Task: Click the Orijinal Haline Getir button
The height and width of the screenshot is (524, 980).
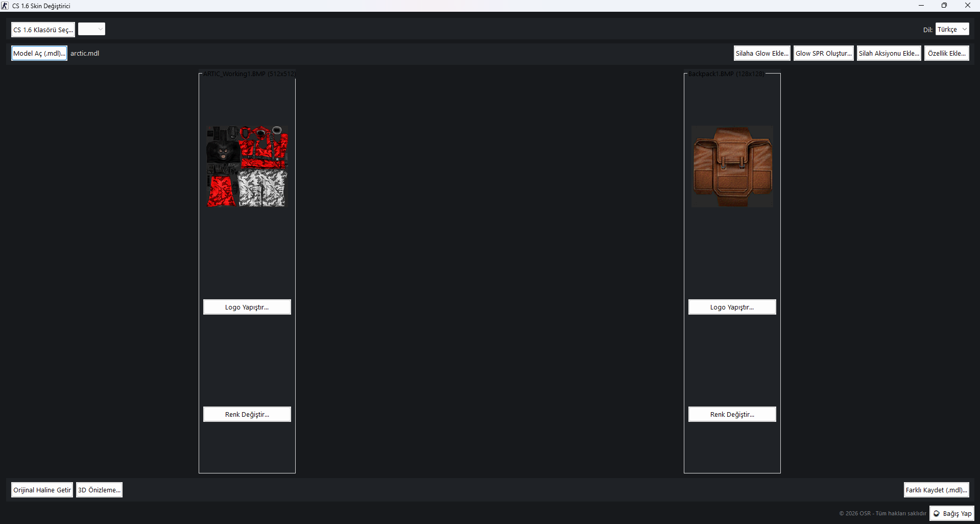Action: click(x=42, y=490)
